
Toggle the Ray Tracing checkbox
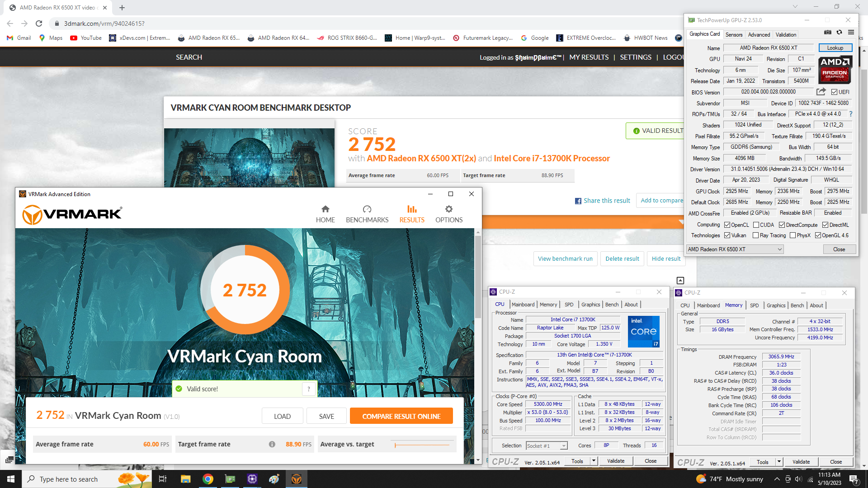755,235
